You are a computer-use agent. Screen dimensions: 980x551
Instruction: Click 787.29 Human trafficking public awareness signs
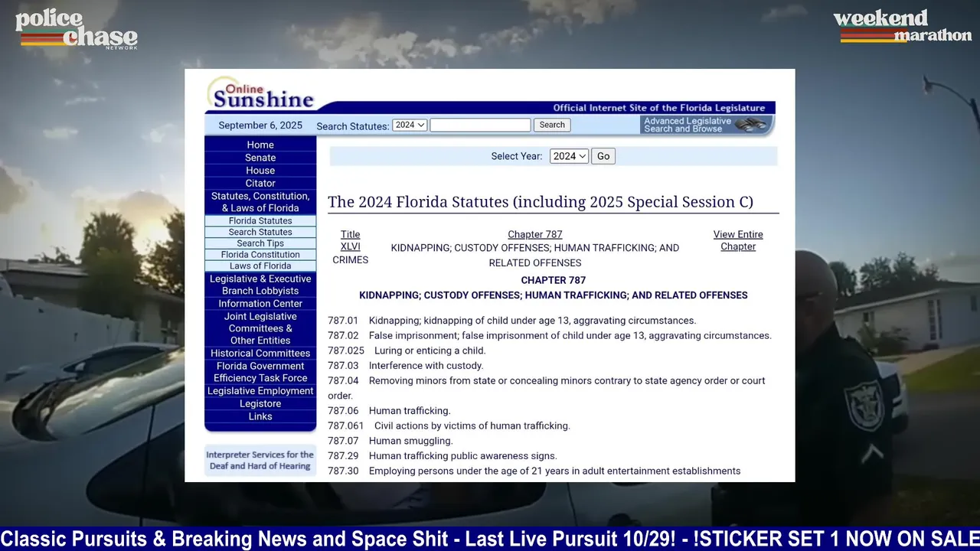(443, 456)
